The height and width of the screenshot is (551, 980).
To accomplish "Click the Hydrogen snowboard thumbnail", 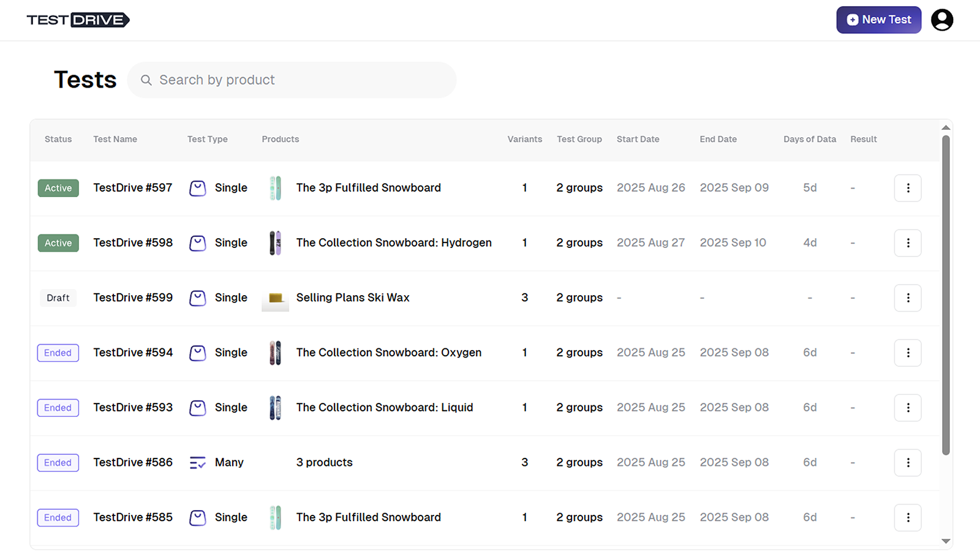I will (x=276, y=243).
